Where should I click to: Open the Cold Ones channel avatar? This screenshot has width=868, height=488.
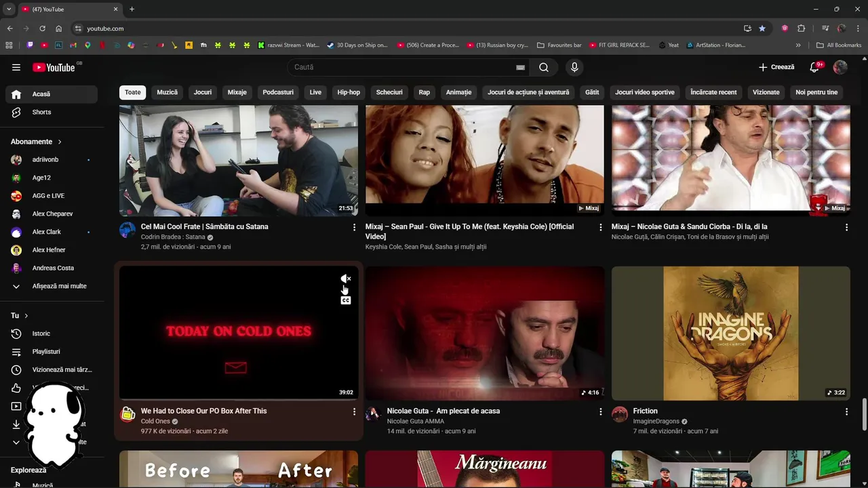click(x=127, y=414)
